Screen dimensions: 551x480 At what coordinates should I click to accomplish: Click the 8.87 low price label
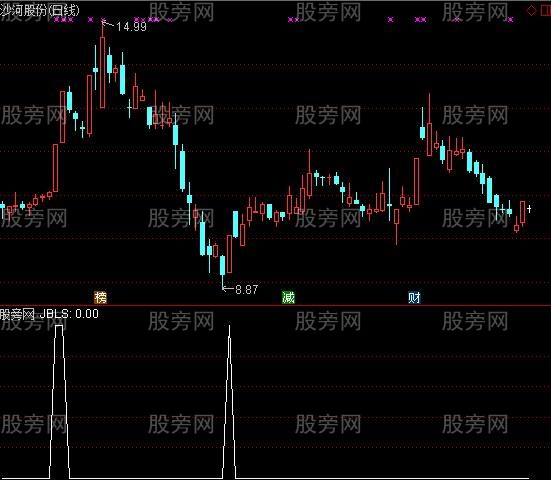[x=246, y=290]
